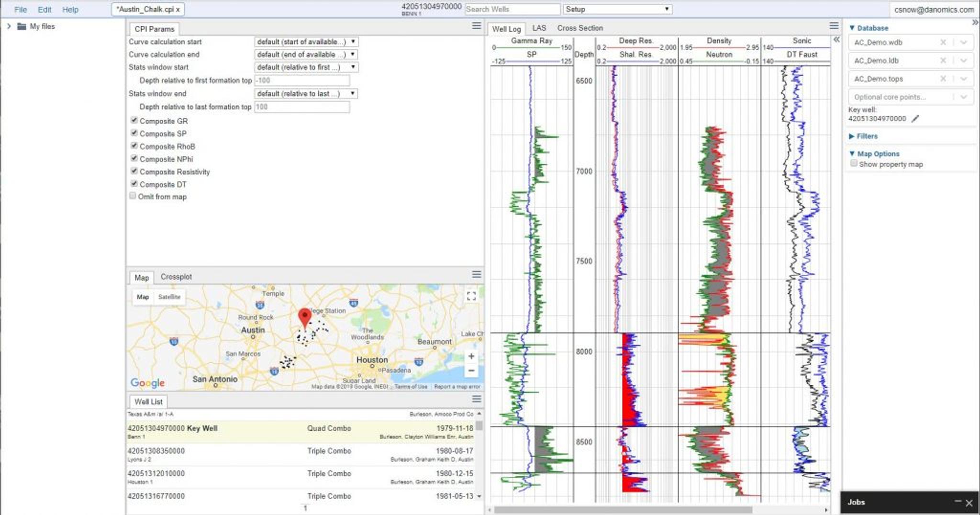Open the File menu
The width and height of the screenshot is (980, 515).
pos(21,10)
